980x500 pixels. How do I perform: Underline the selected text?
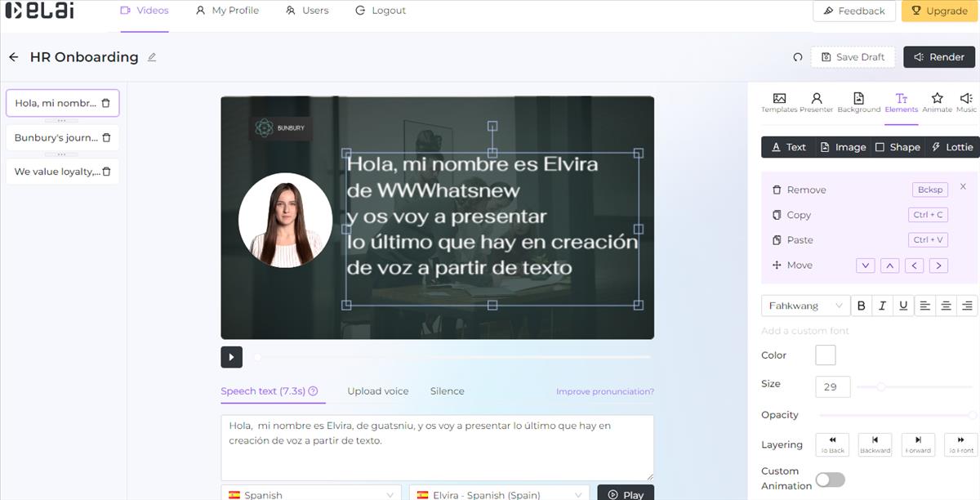tap(903, 306)
